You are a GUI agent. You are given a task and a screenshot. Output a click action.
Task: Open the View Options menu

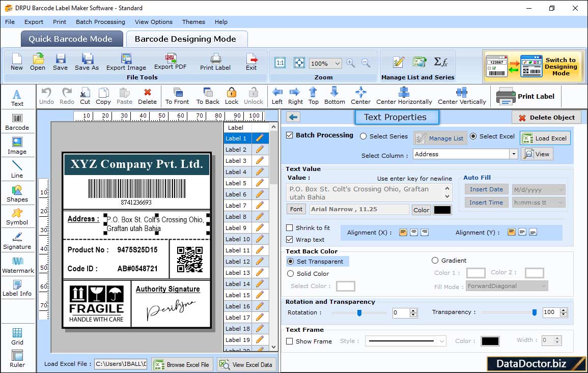click(x=154, y=22)
